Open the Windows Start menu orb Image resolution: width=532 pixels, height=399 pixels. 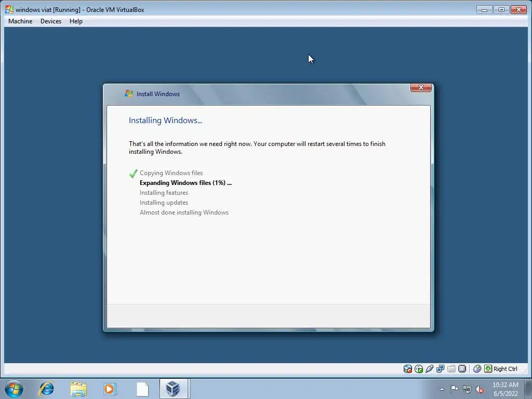pyautogui.click(x=14, y=389)
